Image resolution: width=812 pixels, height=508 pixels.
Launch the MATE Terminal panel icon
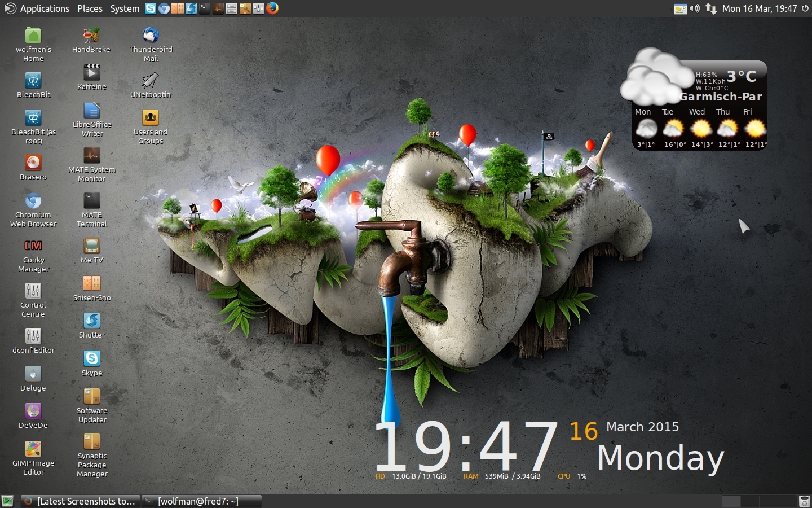click(x=204, y=8)
